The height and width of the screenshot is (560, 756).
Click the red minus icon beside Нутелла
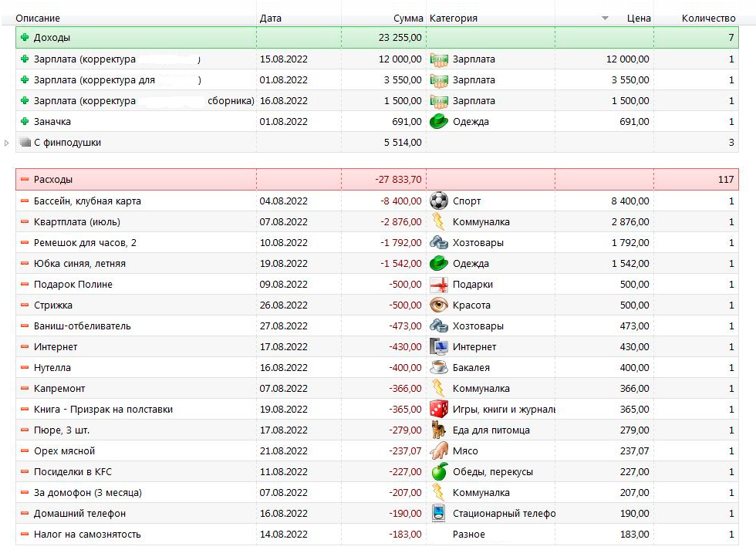pyautogui.click(x=25, y=368)
